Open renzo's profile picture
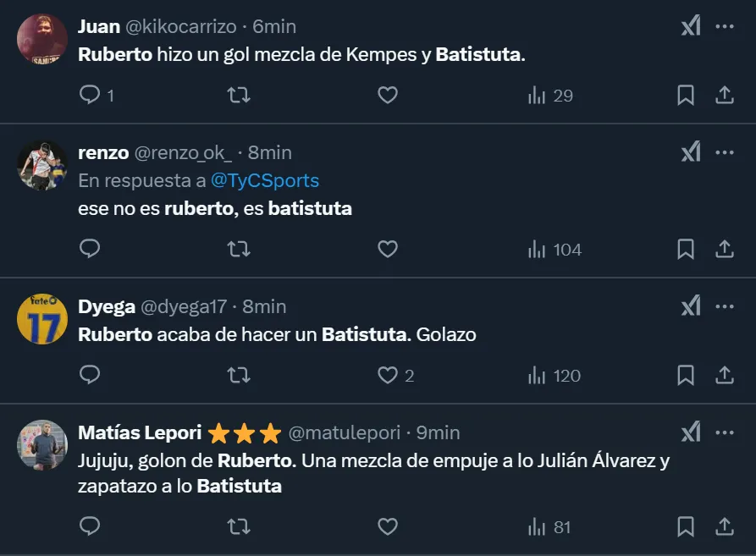 42,166
